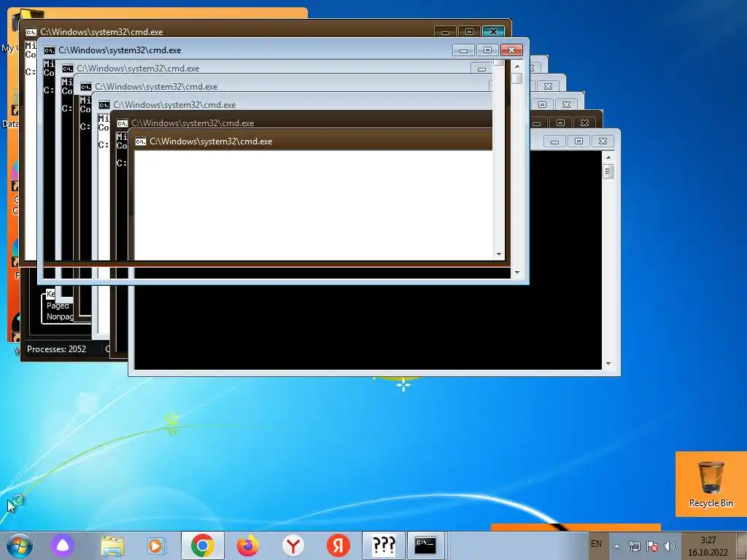The width and height of the screenshot is (747, 560).
Task: Close the frontmost cmd window
Action: [603, 141]
